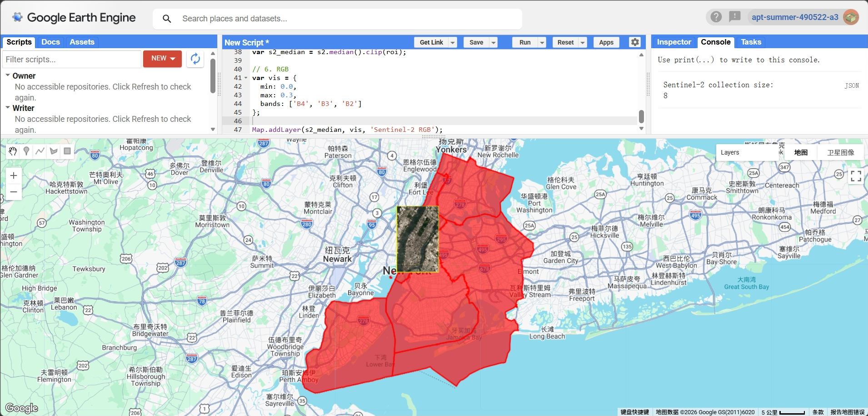Collapse the Writer repositories section

tap(8, 108)
